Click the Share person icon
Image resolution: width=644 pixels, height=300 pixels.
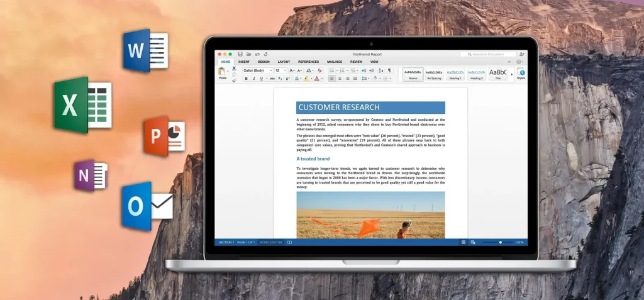(521, 55)
